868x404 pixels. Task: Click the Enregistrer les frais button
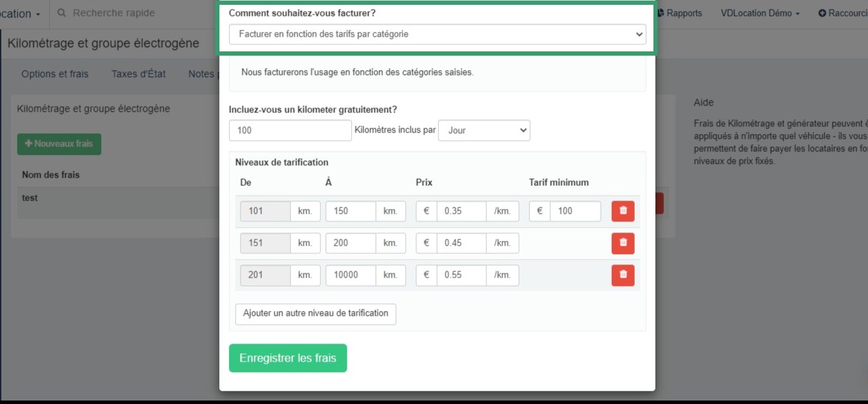pos(287,358)
